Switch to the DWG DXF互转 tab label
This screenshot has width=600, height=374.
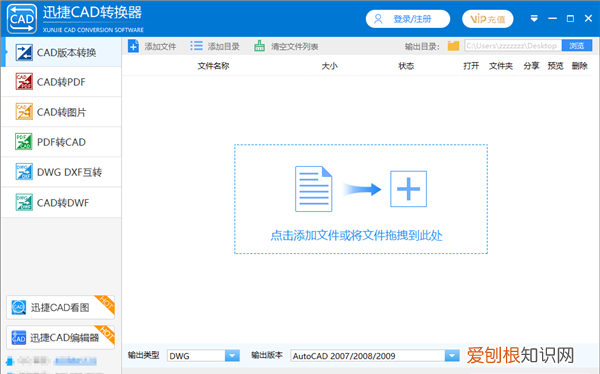point(69,172)
